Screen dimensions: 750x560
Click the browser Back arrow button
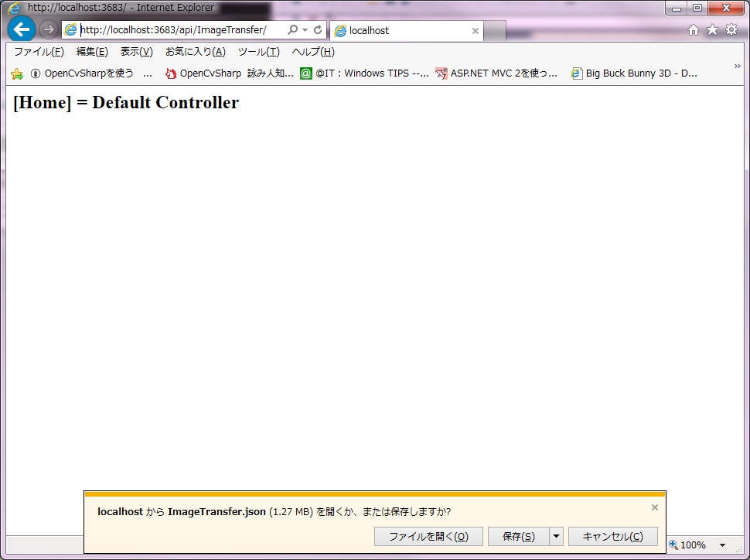coord(22,29)
